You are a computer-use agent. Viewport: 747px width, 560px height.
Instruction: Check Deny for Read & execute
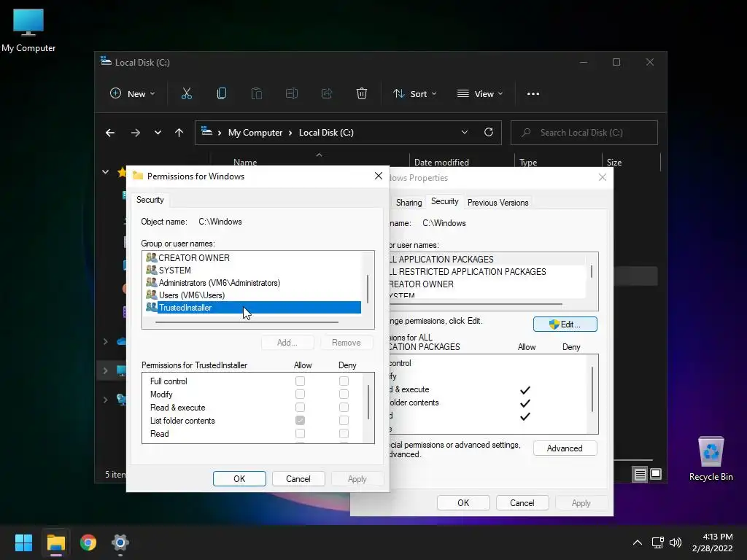click(x=344, y=407)
